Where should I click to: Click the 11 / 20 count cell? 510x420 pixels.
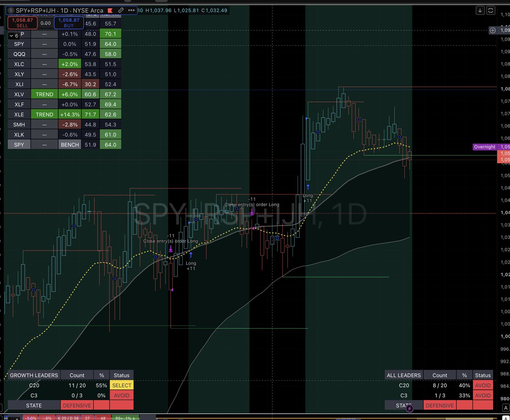pos(77,385)
